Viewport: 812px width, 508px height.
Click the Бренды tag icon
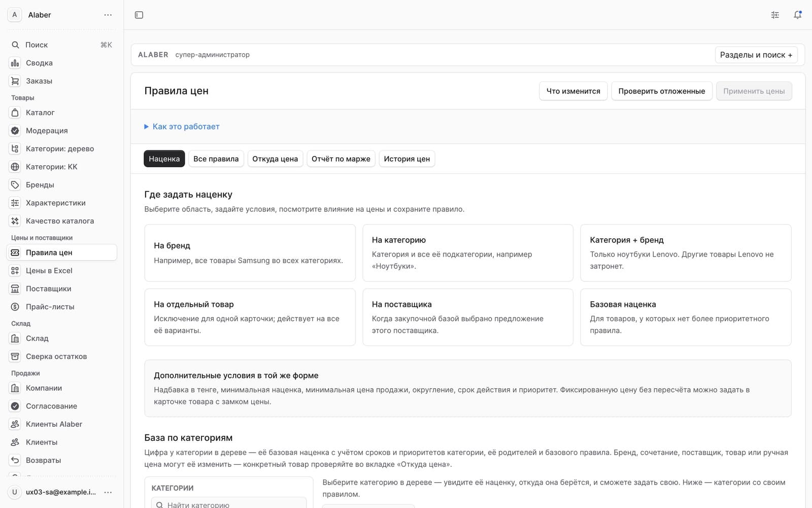coord(15,184)
